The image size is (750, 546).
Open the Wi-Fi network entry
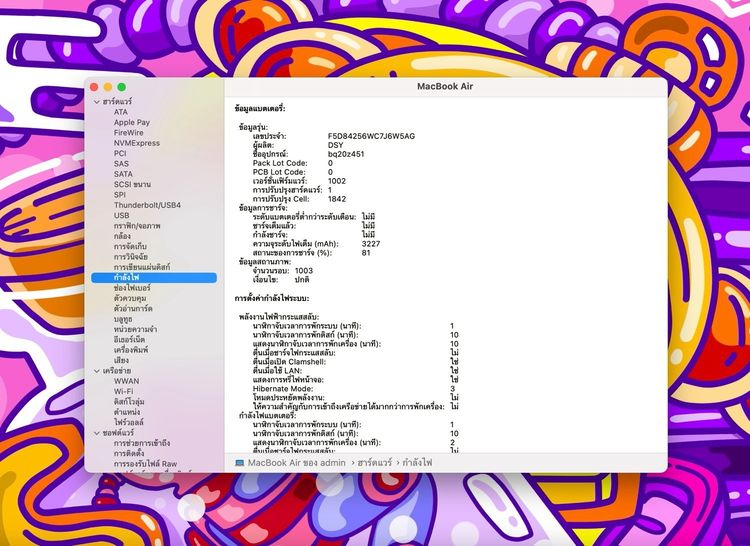click(x=124, y=391)
